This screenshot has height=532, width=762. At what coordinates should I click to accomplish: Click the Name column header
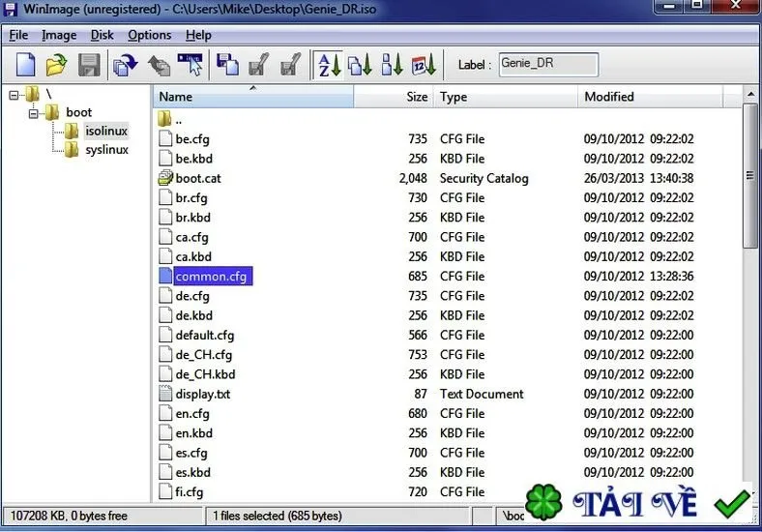point(253,97)
